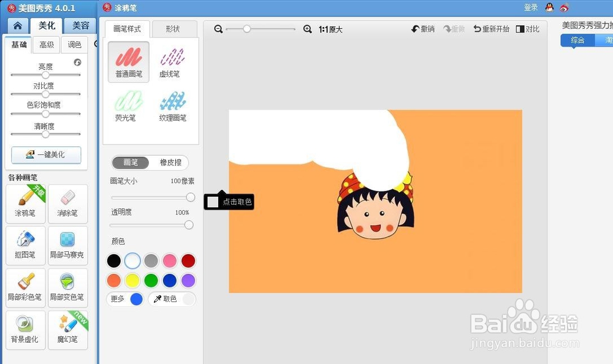Click the 清晰度 sharpness slider
The width and height of the screenshot is (613, 364).
click(46, 134)
